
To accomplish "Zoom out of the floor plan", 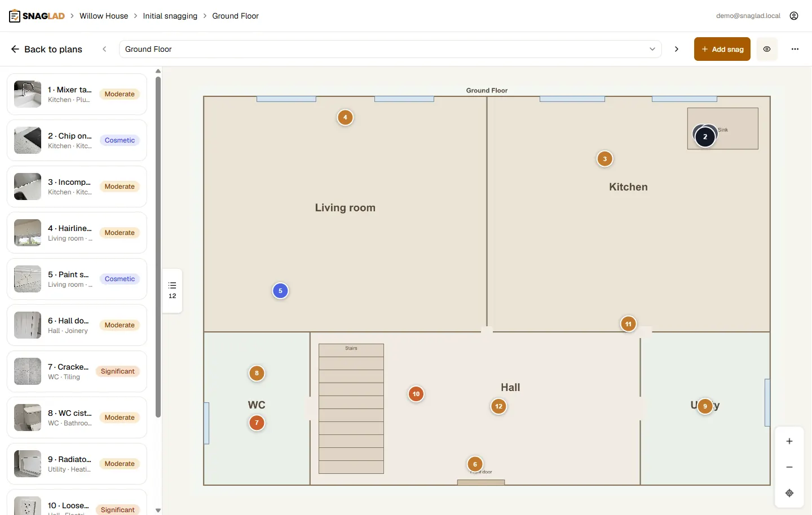I will pos(789,467).
